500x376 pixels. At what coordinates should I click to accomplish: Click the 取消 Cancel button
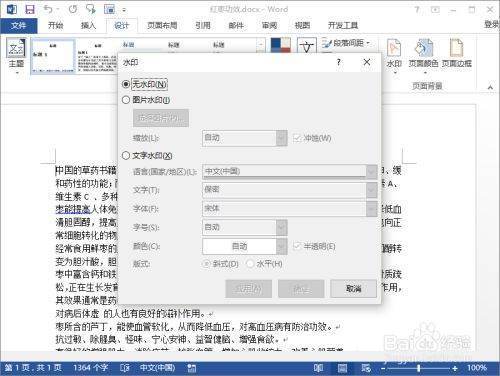tap(353, 289)
